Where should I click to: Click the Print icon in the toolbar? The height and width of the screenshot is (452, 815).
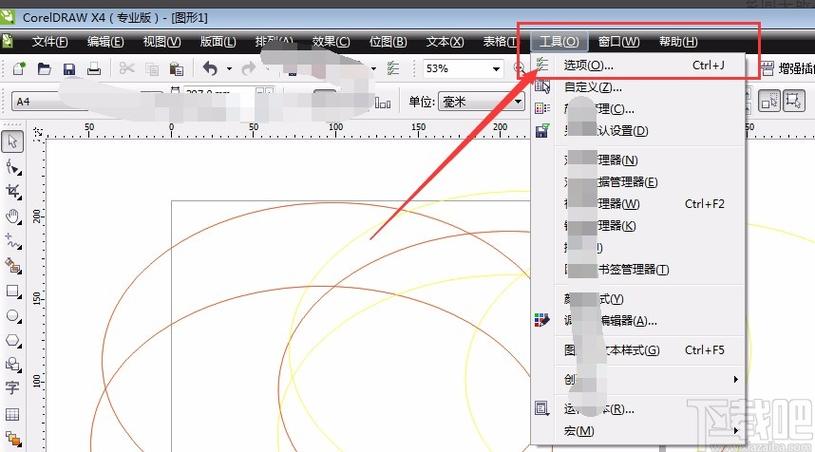tap(94, 69)
